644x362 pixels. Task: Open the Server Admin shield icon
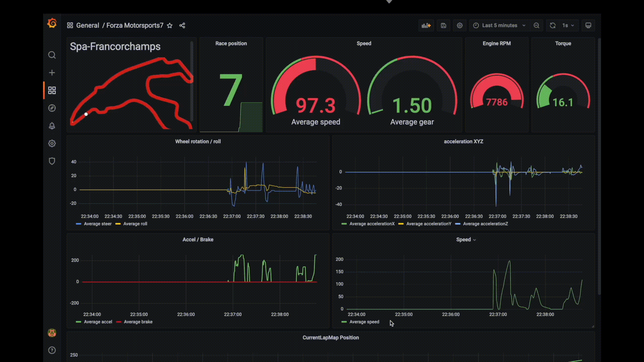click(x=52, y=161)
